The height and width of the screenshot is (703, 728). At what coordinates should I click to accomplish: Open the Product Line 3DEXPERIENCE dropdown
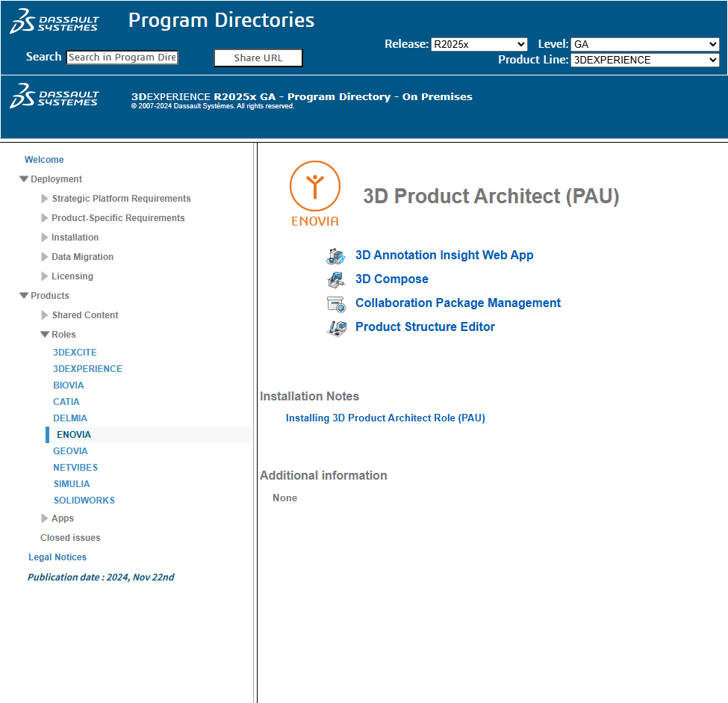[x=645, y=60]
